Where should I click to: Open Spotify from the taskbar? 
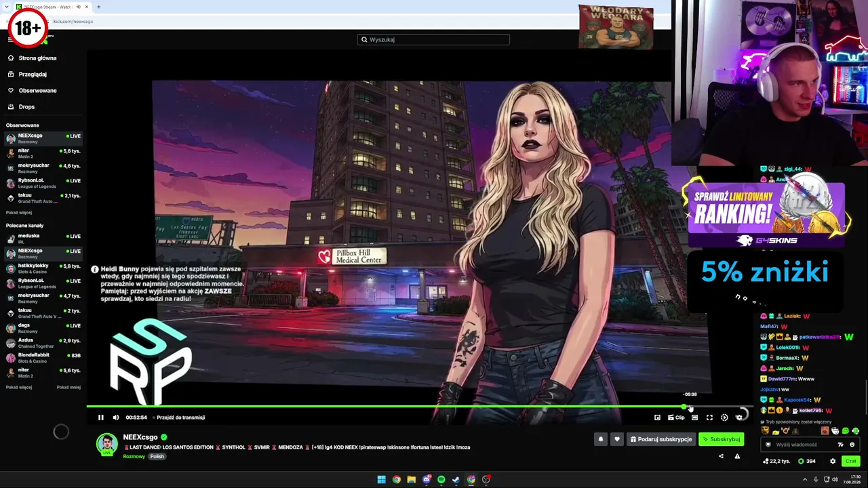441,480
